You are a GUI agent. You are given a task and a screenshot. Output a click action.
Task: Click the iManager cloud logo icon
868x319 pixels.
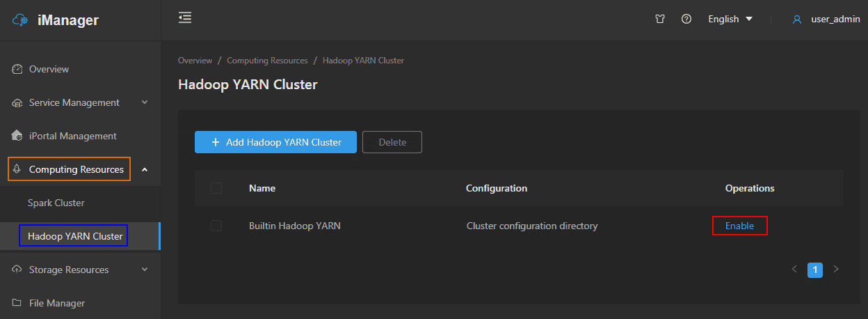20,20
